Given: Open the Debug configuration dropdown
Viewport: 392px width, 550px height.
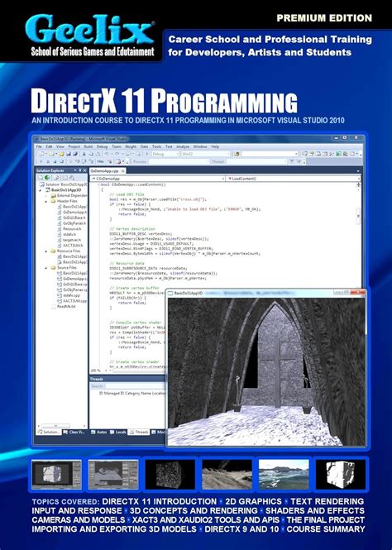Looking at the screenshot, I should point(165,154).
